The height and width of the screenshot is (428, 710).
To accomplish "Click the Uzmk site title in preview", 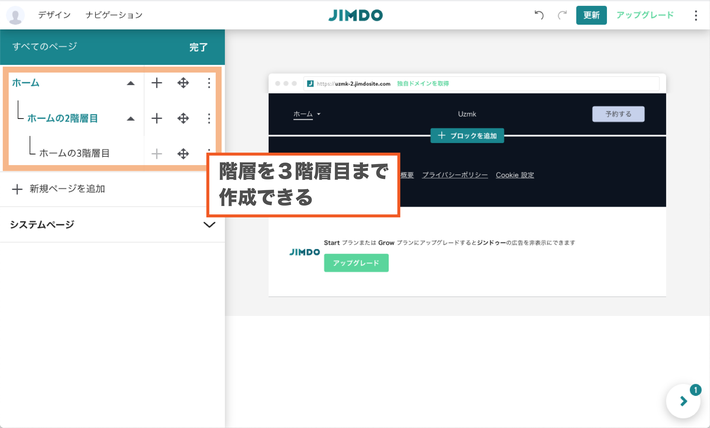I will (467, 114).
